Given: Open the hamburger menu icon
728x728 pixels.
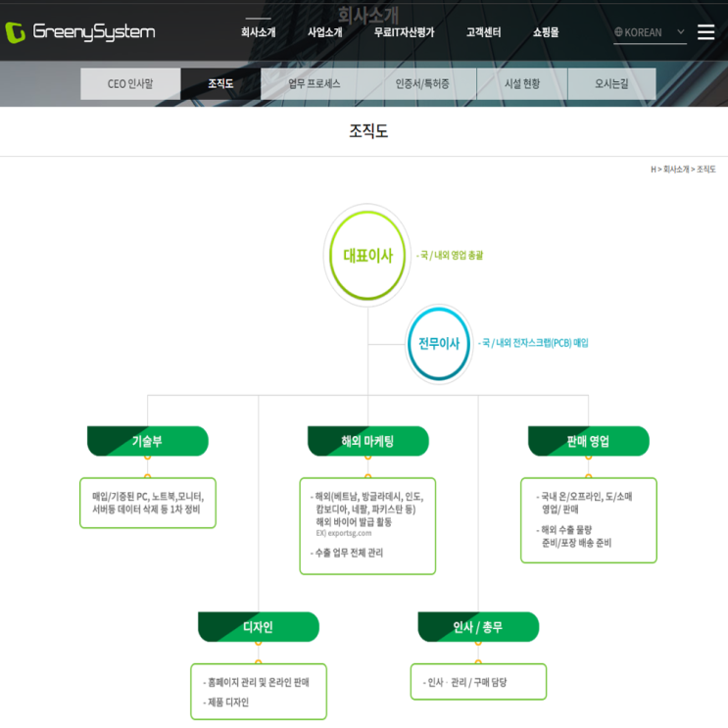Looking at the screenshot, I should [705, 32].
